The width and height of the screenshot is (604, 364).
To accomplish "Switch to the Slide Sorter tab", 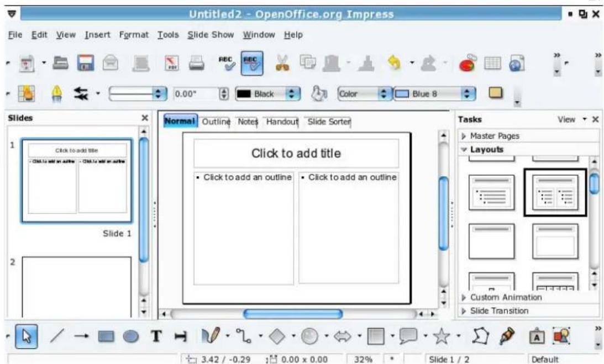I will point(329,122).
